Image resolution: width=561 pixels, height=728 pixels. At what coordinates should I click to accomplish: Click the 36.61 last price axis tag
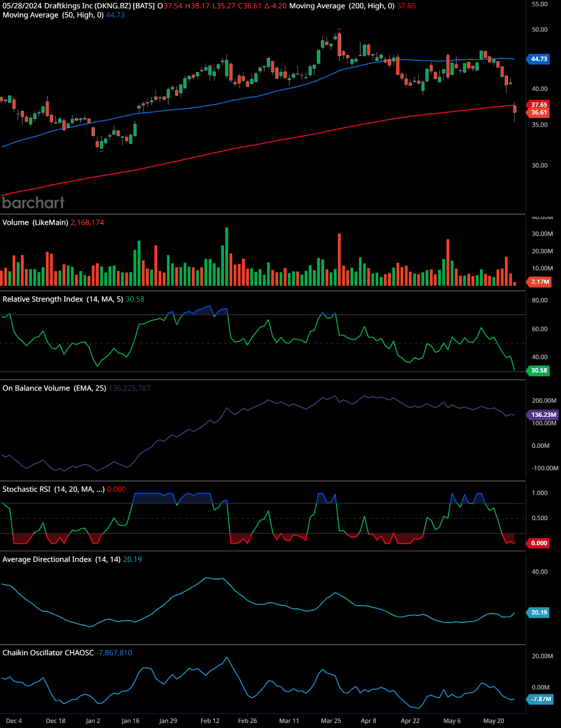pyautogui.click(x=539, y=113)
